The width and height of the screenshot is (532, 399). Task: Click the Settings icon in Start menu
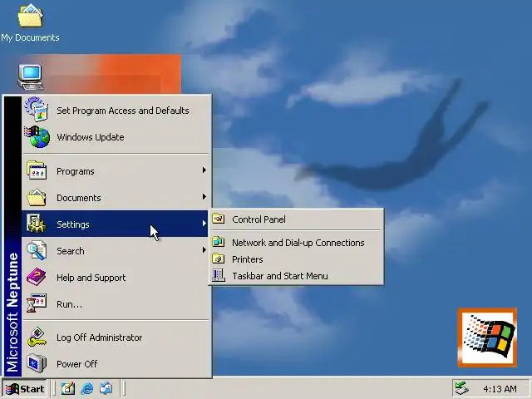(37, 224)
